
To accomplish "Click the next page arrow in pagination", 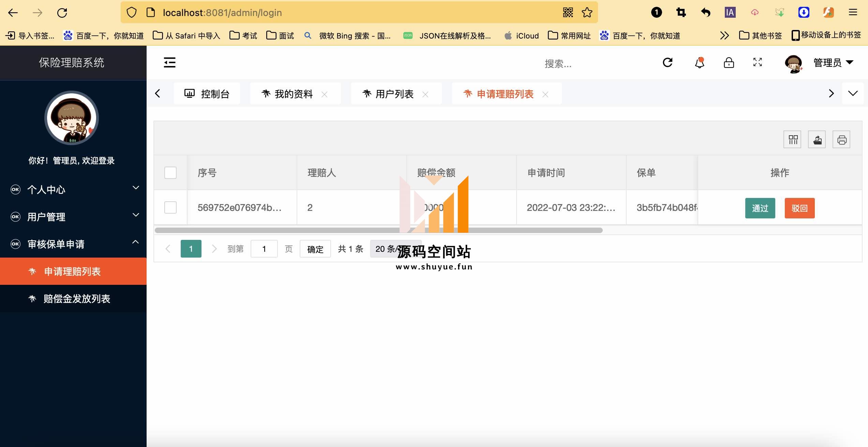I will 214,249.
